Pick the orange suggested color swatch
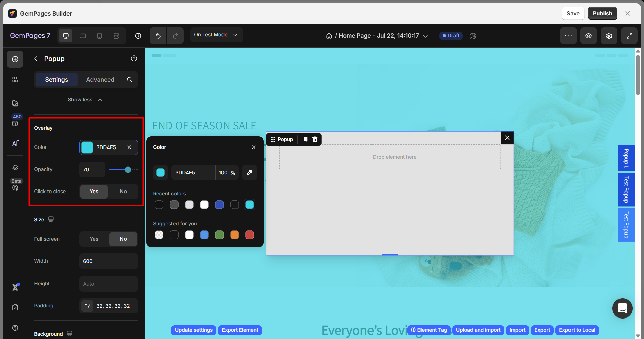 coord(235,235)
